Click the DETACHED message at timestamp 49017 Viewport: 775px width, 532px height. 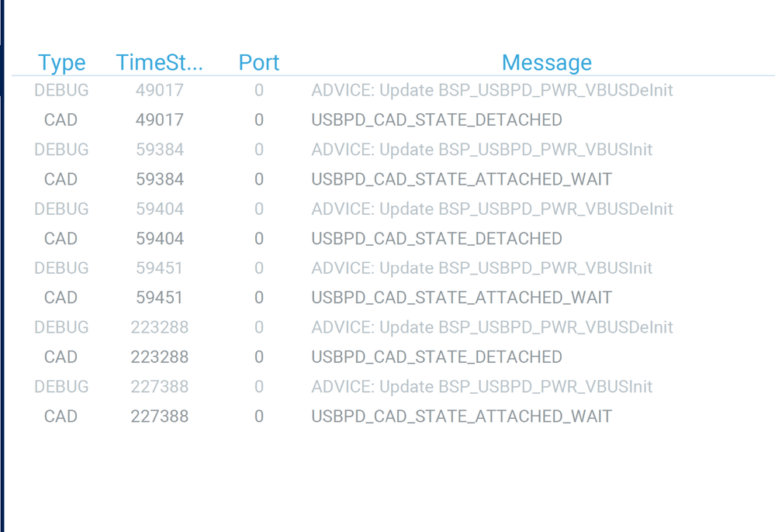coord(437,120)
